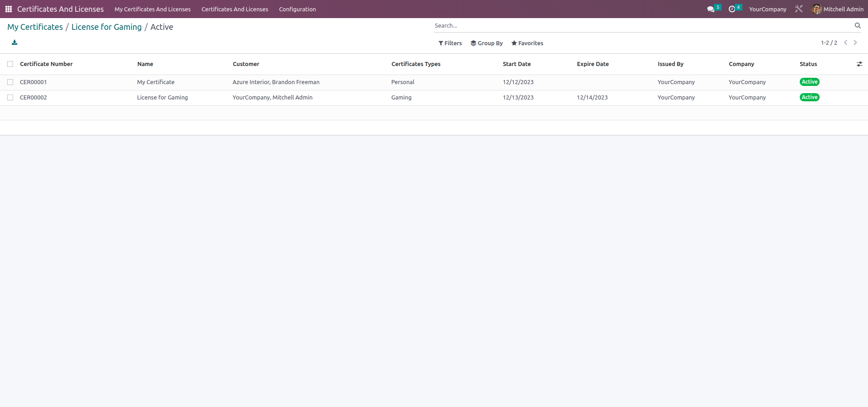
Task: Expand the Group By dropdown
Action: point(486,43)
